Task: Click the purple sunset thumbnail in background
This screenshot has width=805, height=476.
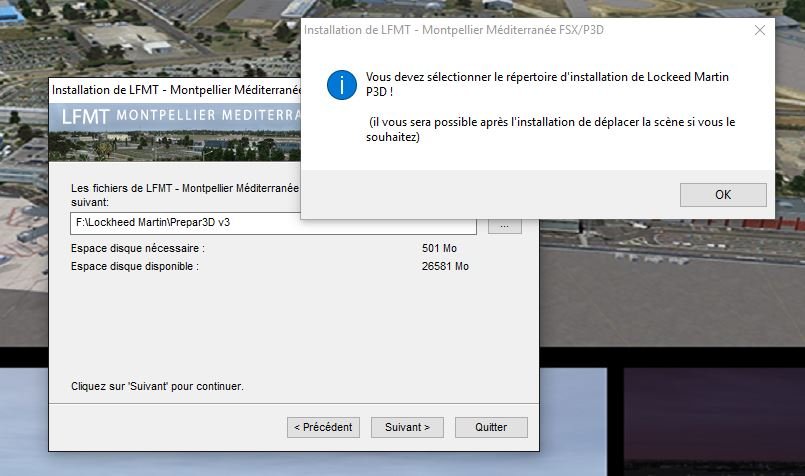Action: (x=713, y=420)
